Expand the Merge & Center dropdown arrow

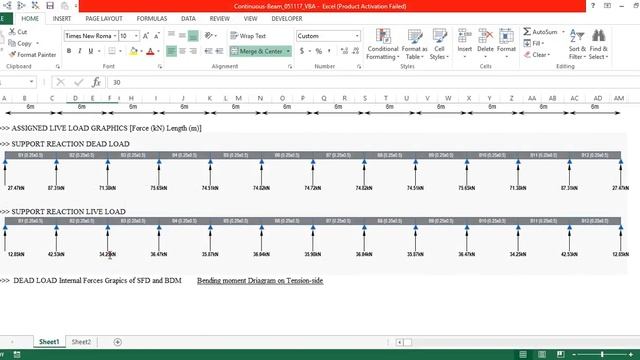288,51
